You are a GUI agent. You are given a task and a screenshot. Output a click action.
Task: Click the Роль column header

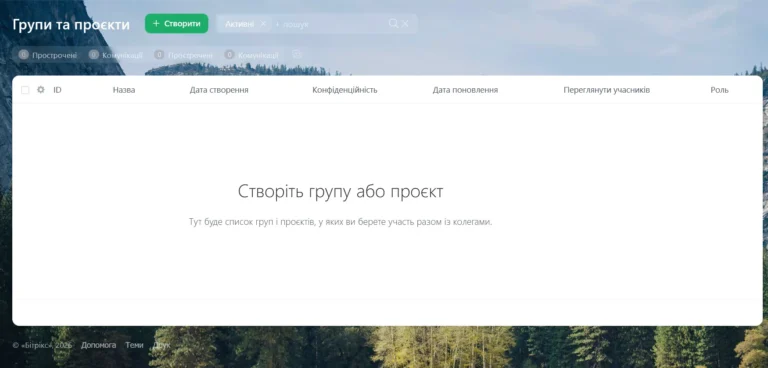[720, 90]
